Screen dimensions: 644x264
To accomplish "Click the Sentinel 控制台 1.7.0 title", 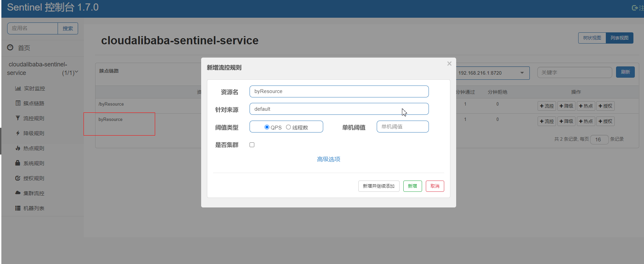I will click(x=53, y=7).
